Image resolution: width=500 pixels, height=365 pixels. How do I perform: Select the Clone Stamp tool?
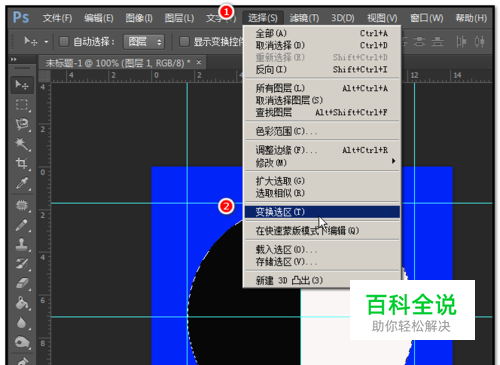(x=22, y=245)
